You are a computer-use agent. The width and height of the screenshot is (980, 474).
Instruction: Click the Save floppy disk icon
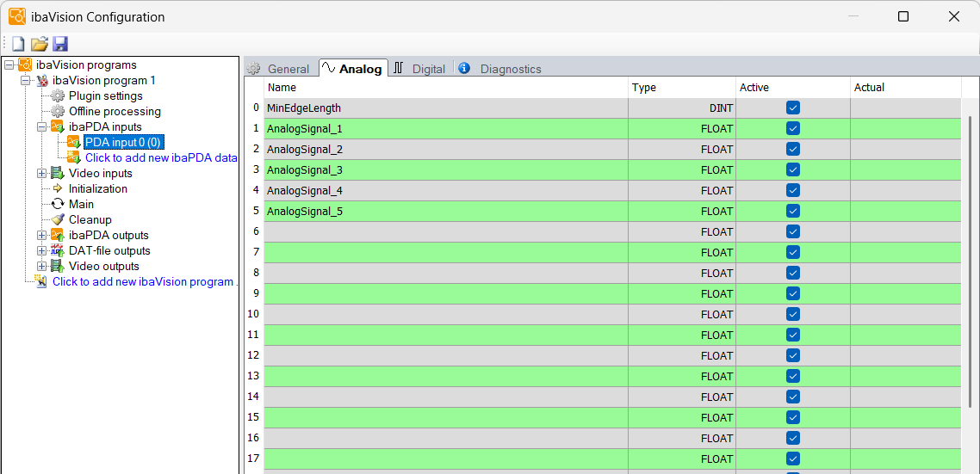coord(60,44)
